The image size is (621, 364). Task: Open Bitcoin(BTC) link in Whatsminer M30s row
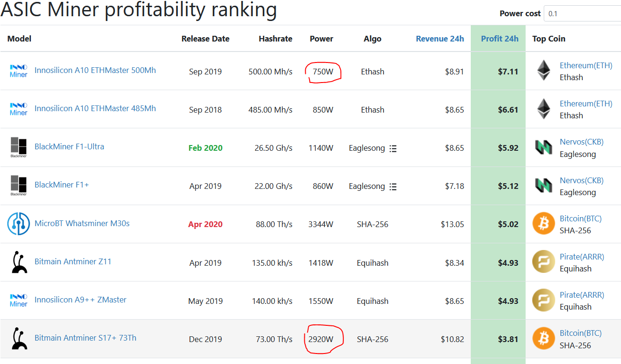pyautogui.click(x=580, y=218)
